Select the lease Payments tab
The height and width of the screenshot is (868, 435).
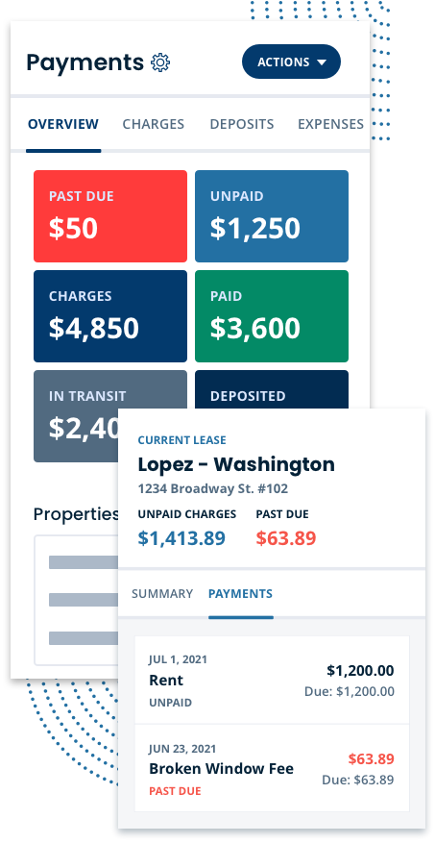coord(240,593)
